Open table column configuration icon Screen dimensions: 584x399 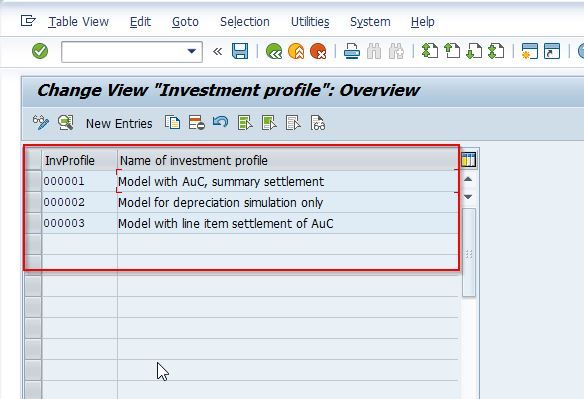(468, 159)
